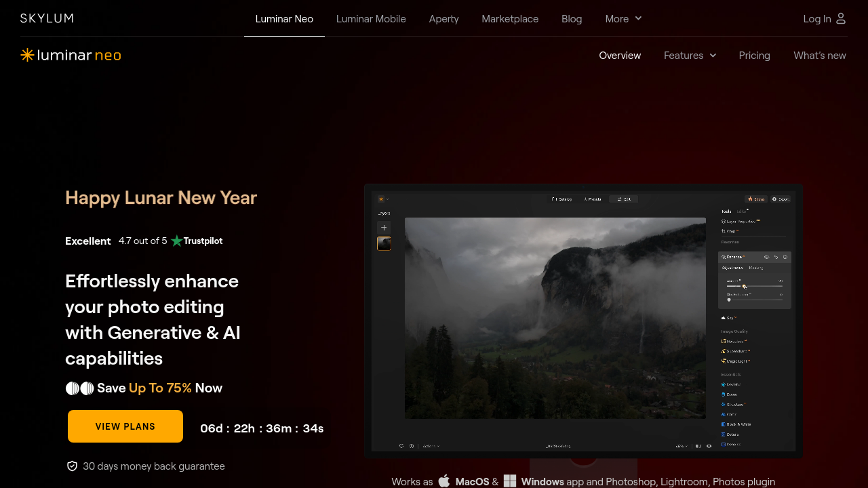Image resolution: width=868 pixels, height=488 pixels.
Task: Click the Sky tool cloud icon
Action: pyautogui.click(x=724, y=317)
